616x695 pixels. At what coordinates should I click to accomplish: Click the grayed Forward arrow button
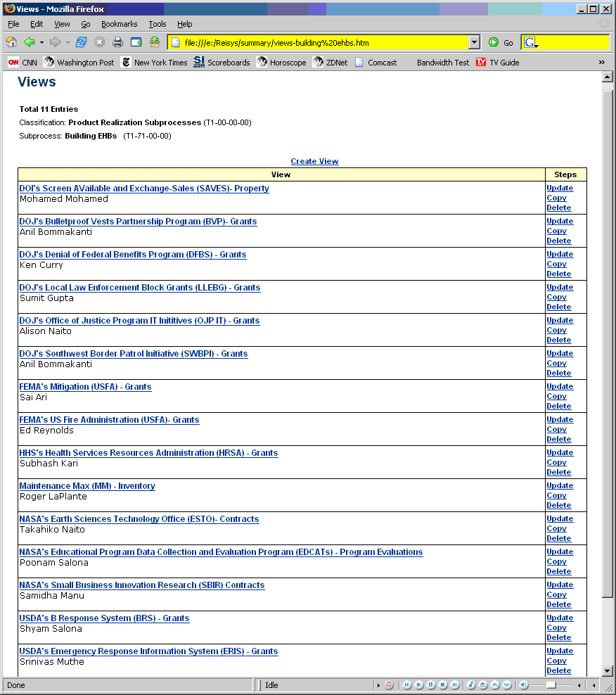pyautogui.click(x=55, y=42)
